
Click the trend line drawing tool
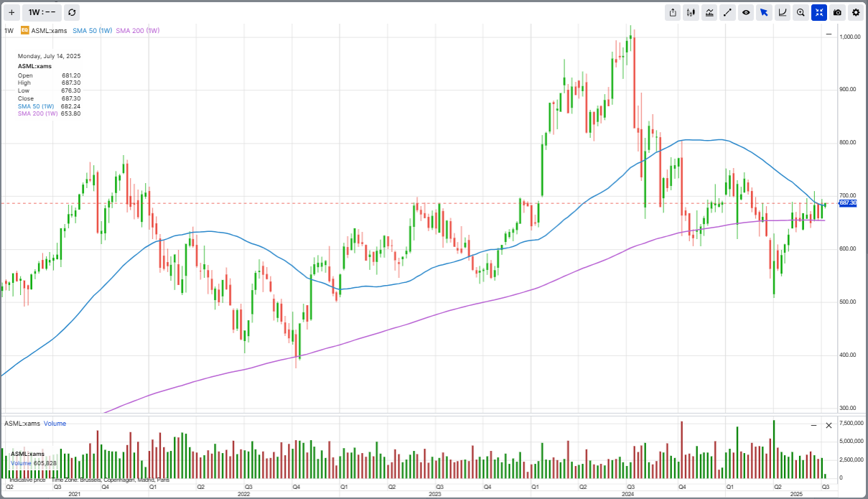pos(727,12)
